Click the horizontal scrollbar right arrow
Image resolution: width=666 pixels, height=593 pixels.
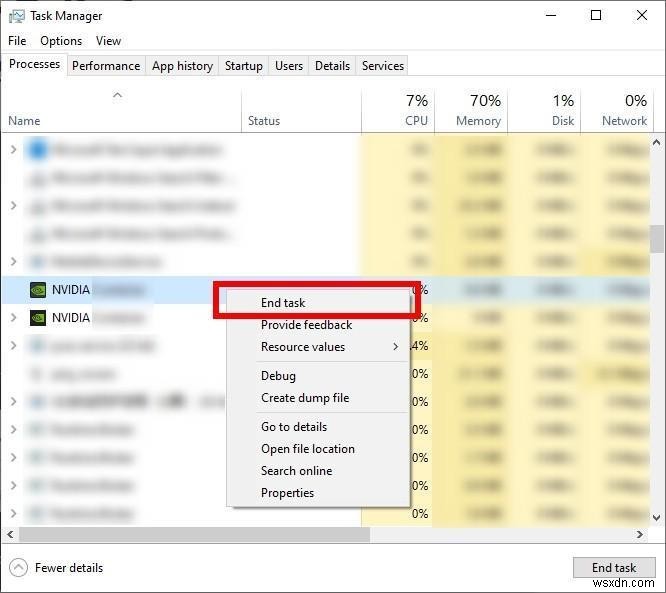pyautogui.click(x=640, y=534)
